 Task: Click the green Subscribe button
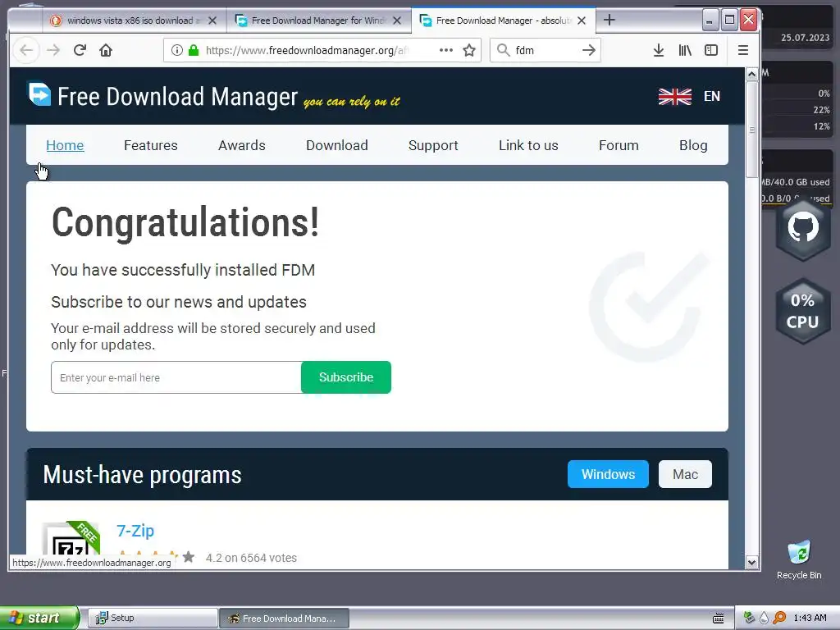coord(346,377)
